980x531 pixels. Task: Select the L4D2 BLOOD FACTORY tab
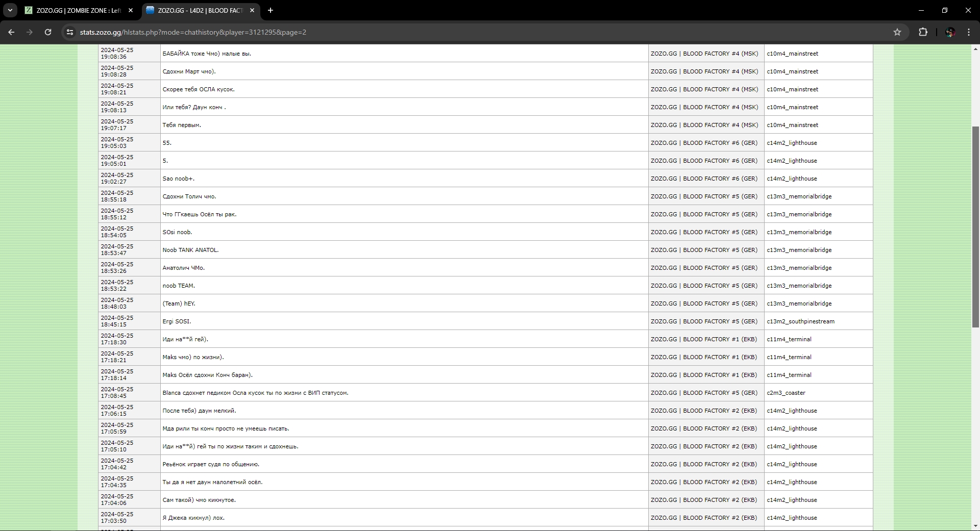pos(199,10)
